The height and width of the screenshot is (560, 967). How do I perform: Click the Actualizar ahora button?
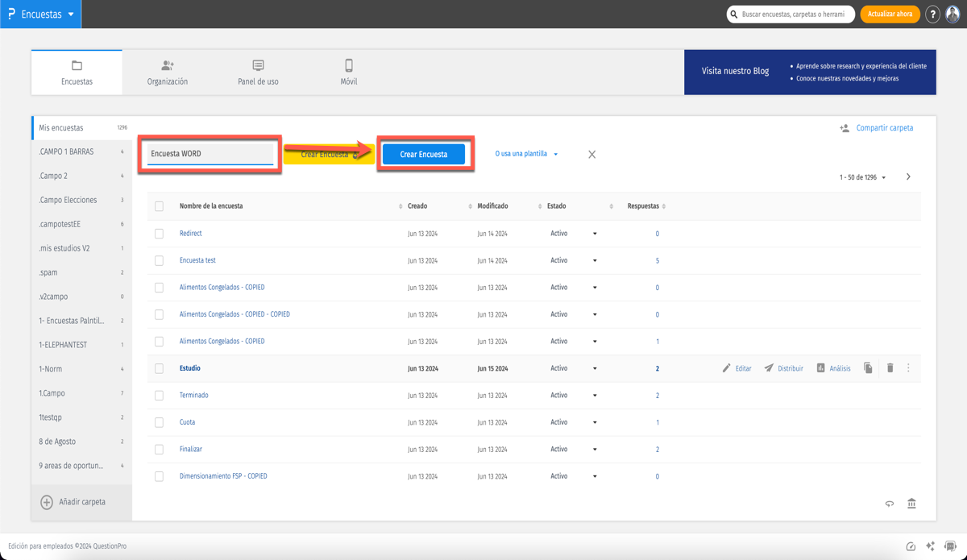pos(890,15)
